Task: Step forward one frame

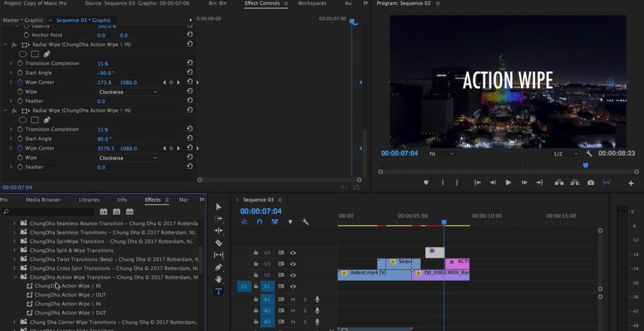Action: pyautogui.click(x=524, y=183)
